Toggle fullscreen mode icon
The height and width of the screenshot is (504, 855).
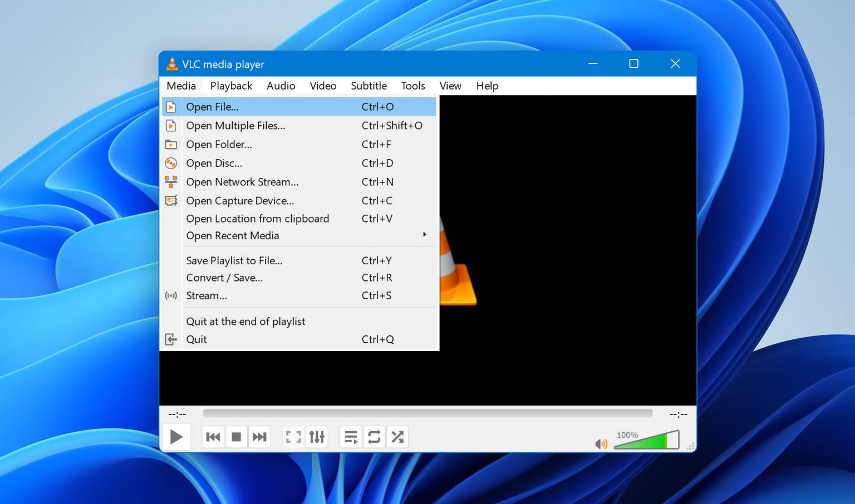tap(293, 437)
